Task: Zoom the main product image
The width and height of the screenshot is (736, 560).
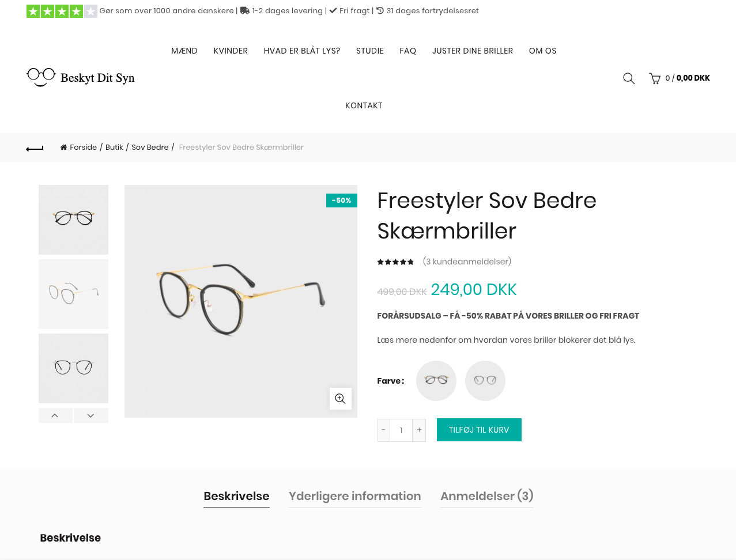Action: 340,399
